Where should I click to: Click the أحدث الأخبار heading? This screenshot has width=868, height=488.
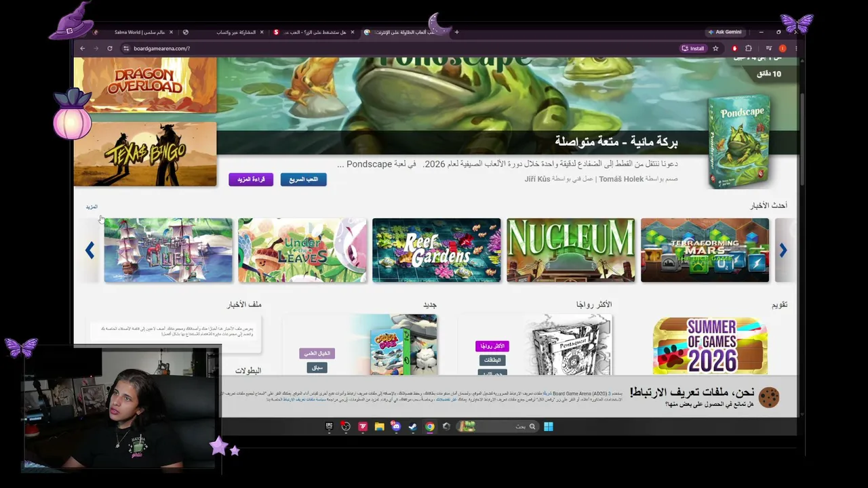point(768,205)
